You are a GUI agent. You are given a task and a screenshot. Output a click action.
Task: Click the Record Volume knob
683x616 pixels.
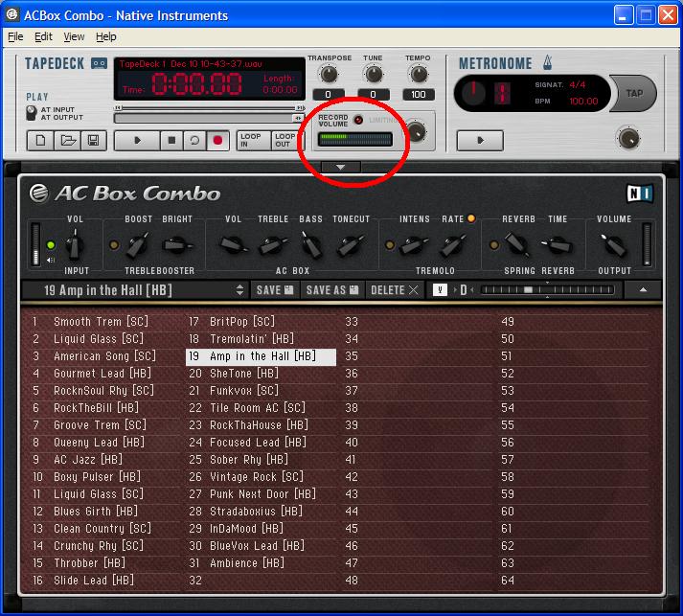416,131
